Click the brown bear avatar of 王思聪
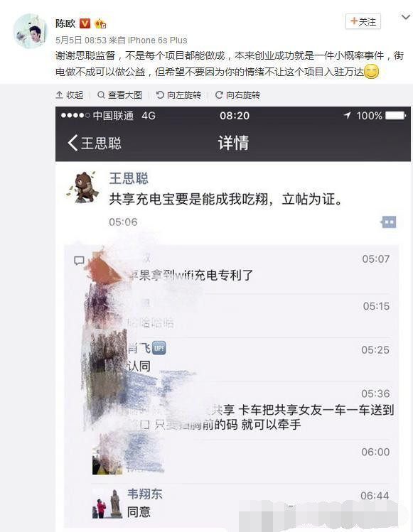The height and width of the screenshot is (532, 413). point(82,188)
